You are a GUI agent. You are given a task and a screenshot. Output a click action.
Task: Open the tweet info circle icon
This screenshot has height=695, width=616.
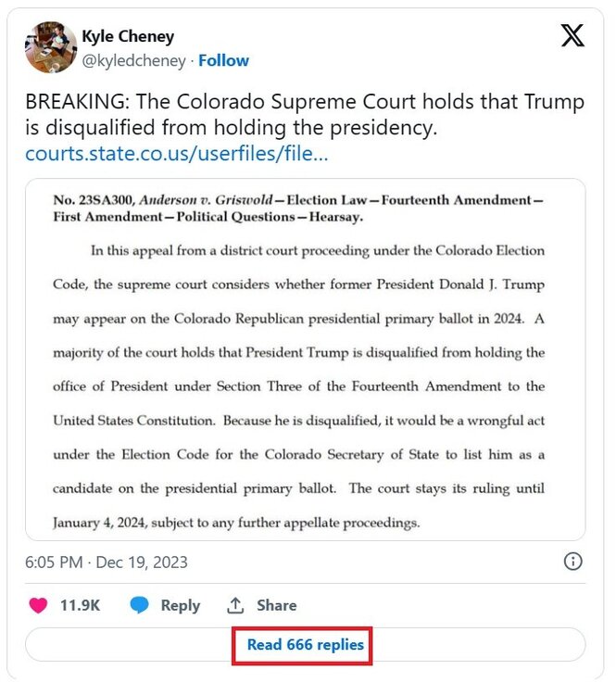(573, 562)
